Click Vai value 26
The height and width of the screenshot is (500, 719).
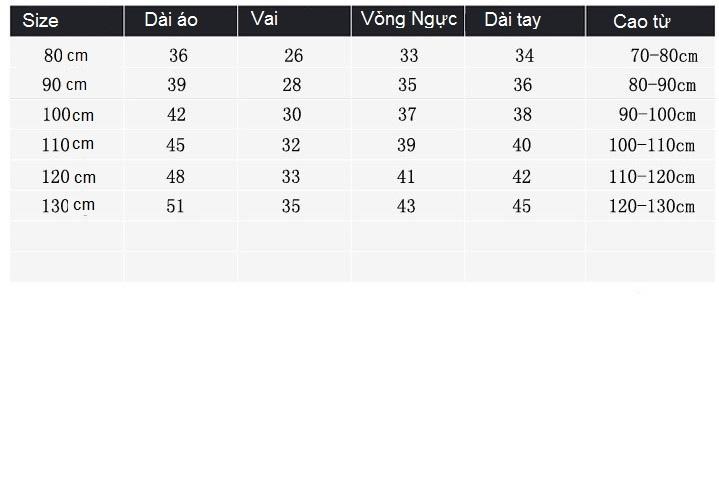[x=293, y=56]
